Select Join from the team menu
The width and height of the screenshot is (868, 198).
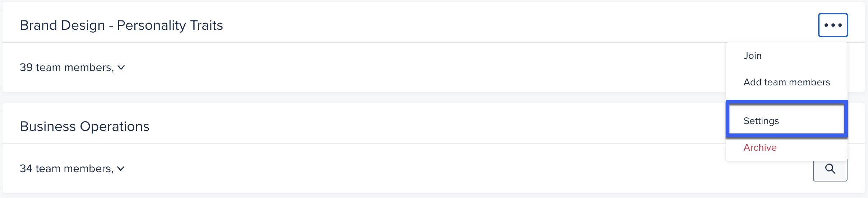752,56
